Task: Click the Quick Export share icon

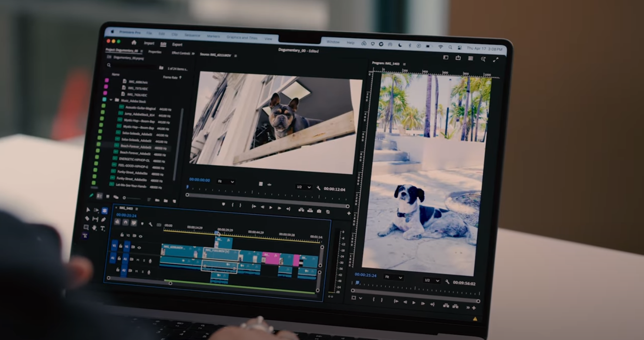Action: click(x=458, y=58)
